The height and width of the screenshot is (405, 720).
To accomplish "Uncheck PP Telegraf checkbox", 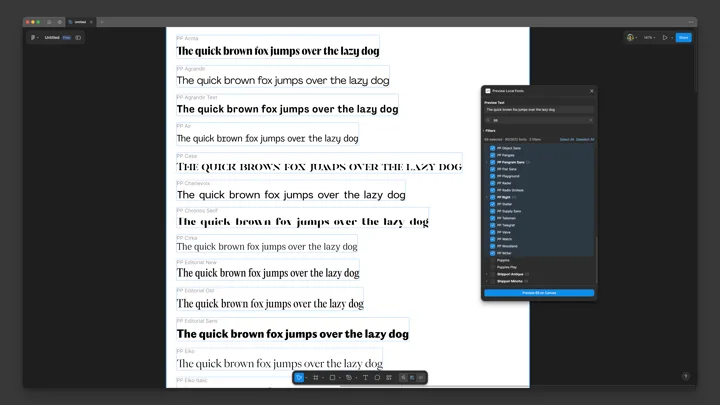I will (x=492, y=225).
